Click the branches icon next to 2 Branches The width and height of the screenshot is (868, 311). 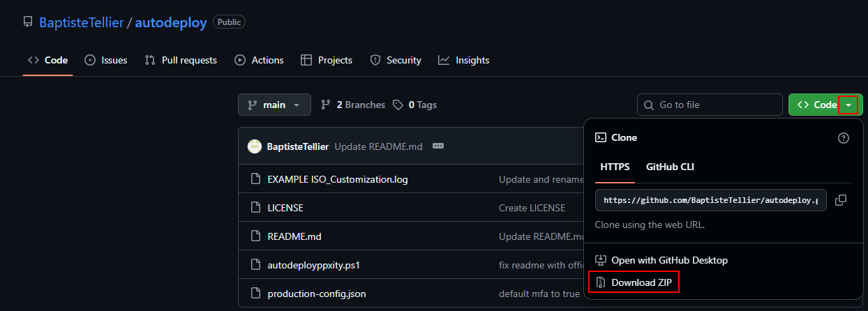tap(325, 105)
